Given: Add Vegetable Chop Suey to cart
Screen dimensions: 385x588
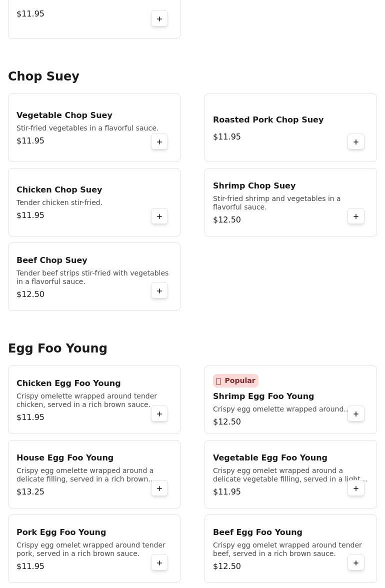Looking at the screenshot, I should point(159,142).
